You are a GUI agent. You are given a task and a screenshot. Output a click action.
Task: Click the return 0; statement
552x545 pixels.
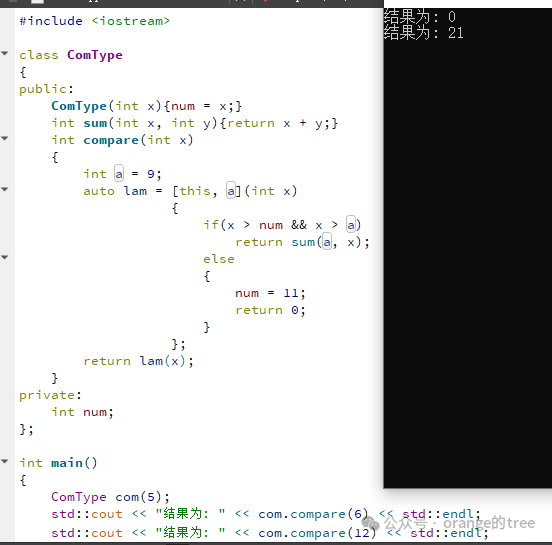(x=270, y=310)
